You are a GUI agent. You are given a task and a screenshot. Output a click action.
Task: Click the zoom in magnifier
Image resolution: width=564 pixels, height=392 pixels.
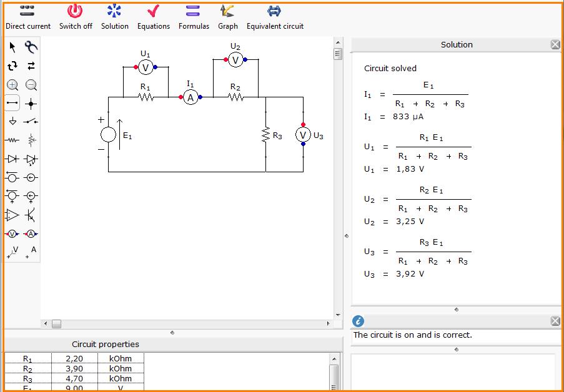(12, 86)
